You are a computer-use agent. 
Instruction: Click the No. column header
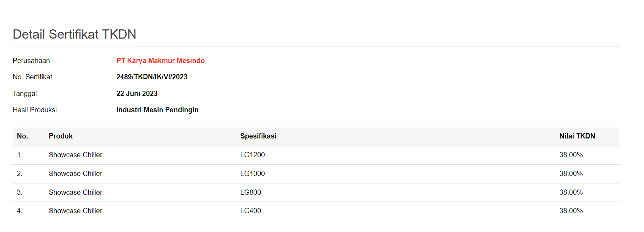(22, 136)
